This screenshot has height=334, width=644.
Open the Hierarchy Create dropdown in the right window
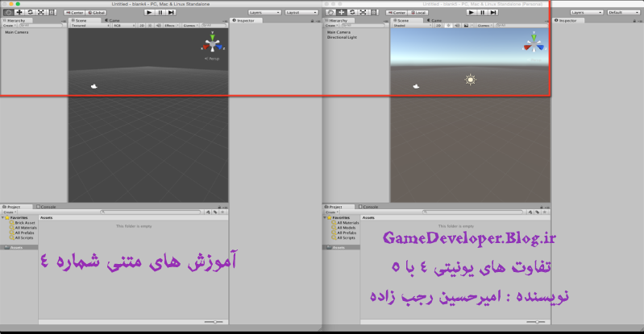tap(331, 26)
